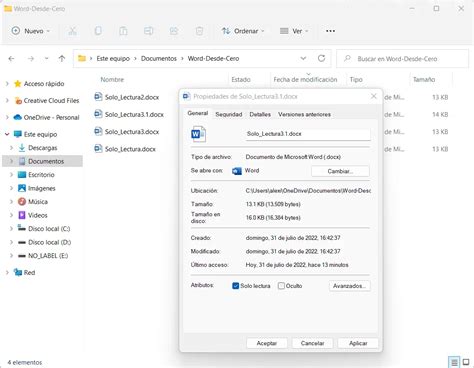Open NO_LABEL (E:) drive in sidebar
The image size is (474, 368).
tap(48, 256)
